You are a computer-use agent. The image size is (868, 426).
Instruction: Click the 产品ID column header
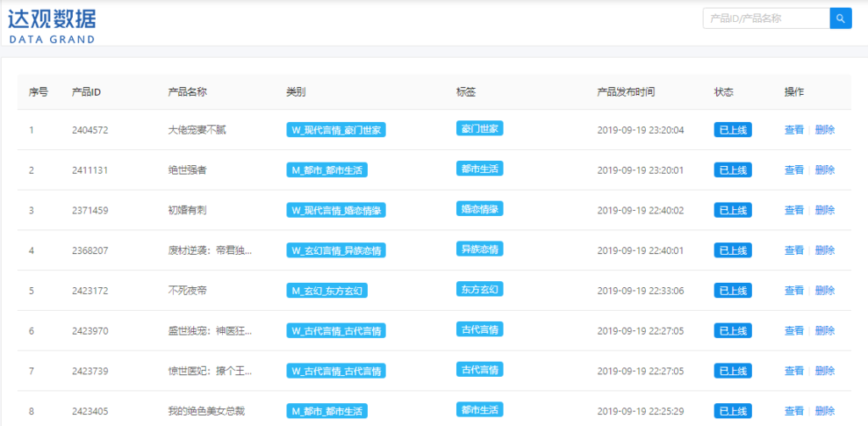point(86,91)
